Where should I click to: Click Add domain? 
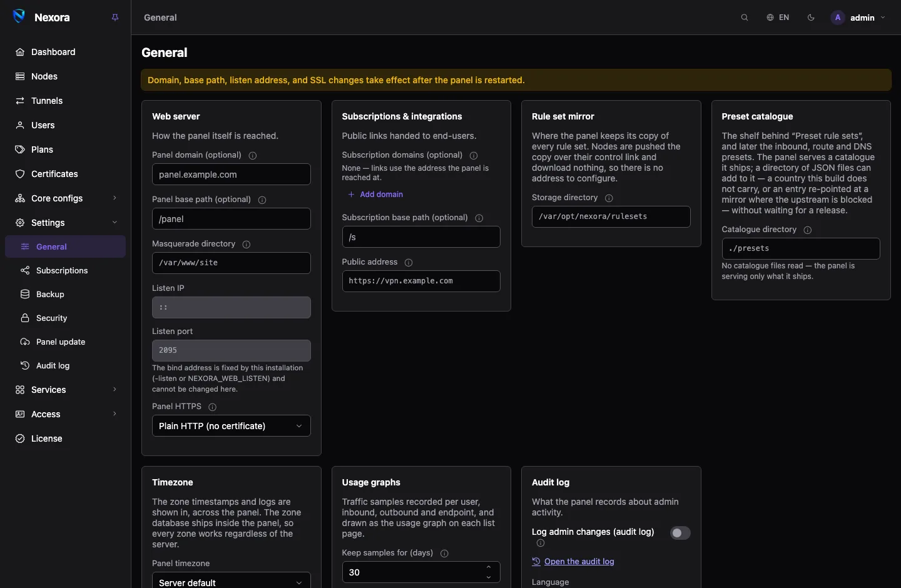coord(375,195)
